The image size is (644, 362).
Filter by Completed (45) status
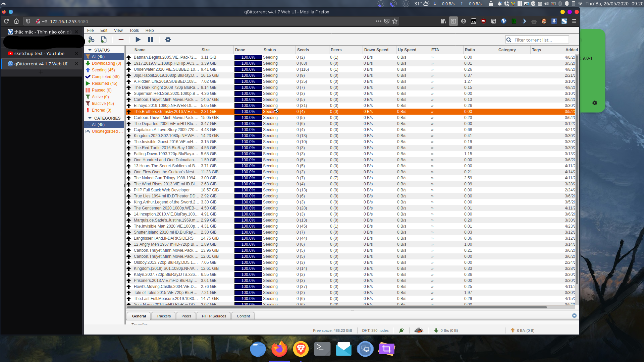pyautogui.click(x=104, y=77)
